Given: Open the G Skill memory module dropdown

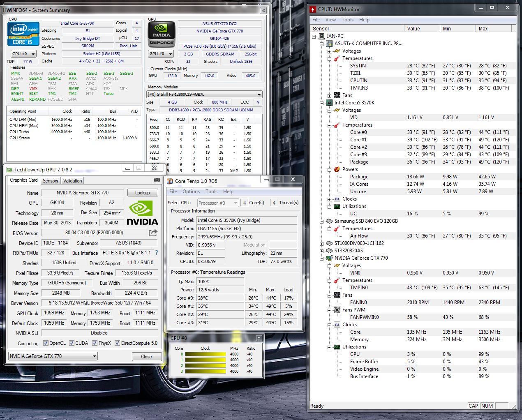Looking at the screenshot, I should click(x=204, y=95).
